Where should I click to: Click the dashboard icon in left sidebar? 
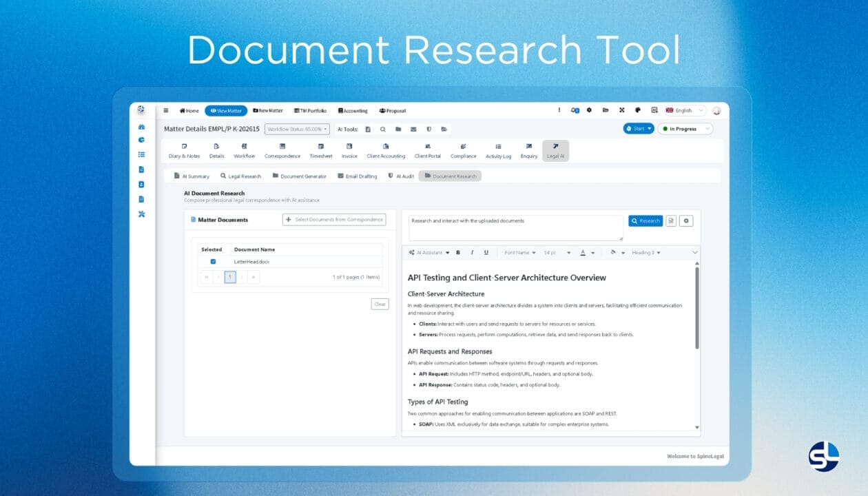(141, 127)
